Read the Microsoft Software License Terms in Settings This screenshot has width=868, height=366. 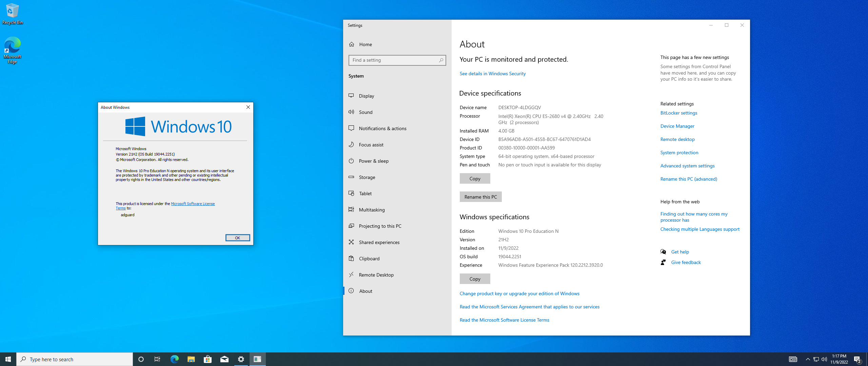[x=504, y=320]
